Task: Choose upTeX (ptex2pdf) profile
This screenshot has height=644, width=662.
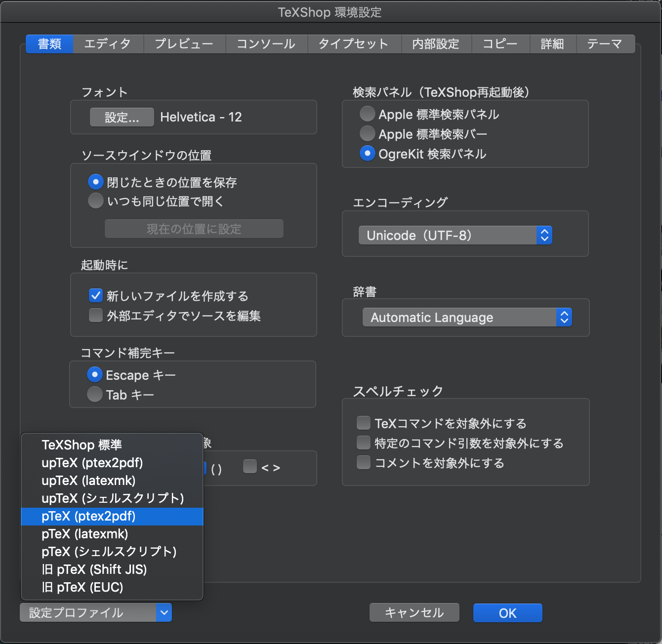Action: pos(112,463)
